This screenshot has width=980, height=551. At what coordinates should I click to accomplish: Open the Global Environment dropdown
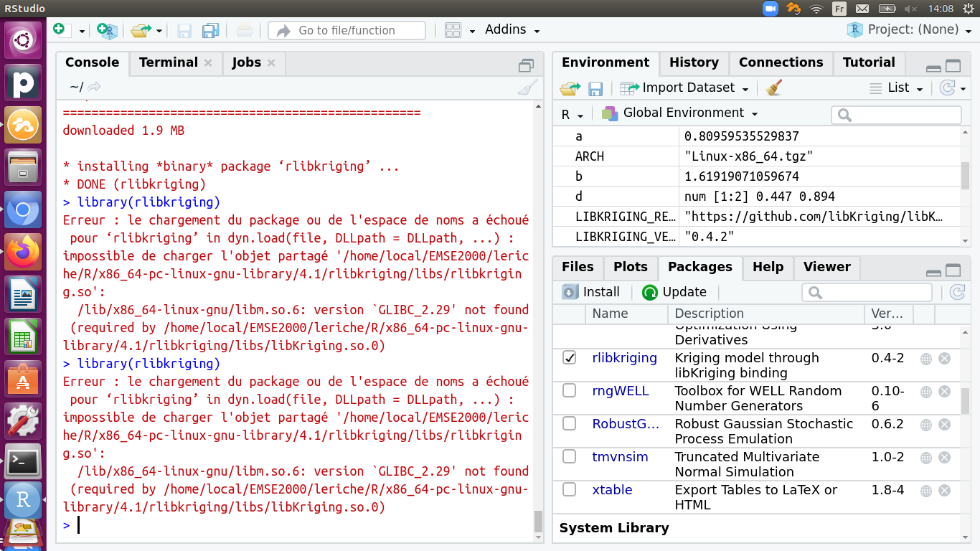679,113
